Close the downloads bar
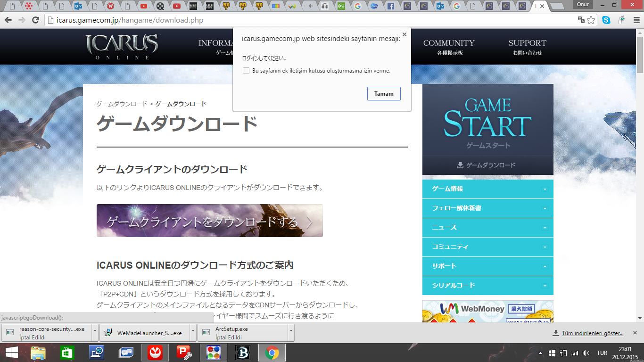The image size is (644, 362). (635, 333)
